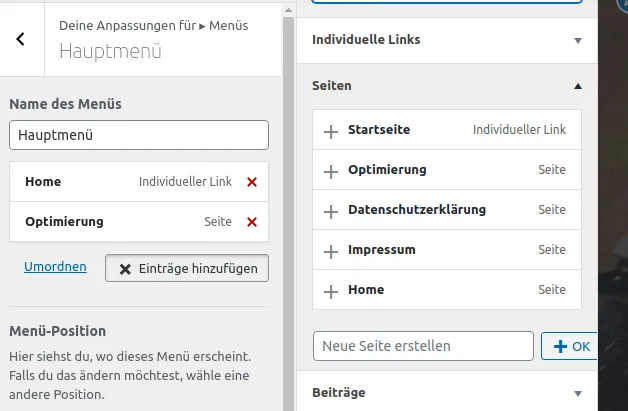This screenshot has height=411, width=628.
Task: Focus the Neue Seite erstellen field
Action: [423, 346]
